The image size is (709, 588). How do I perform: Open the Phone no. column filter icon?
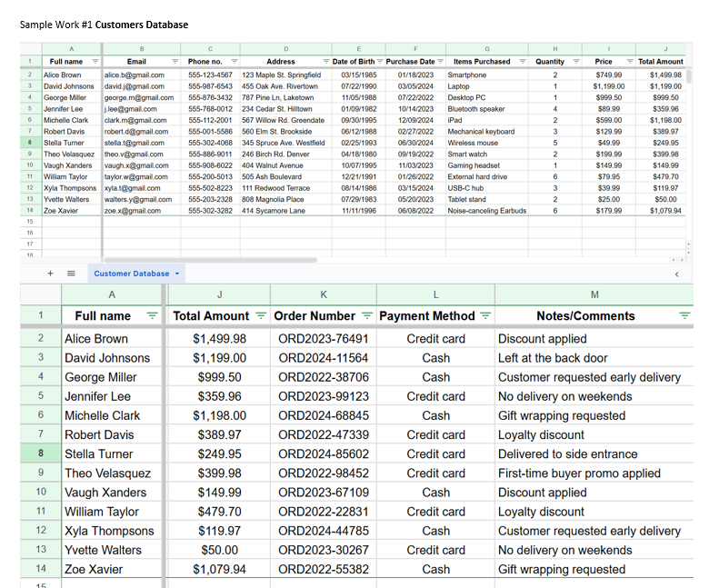(x=234, y=62)
